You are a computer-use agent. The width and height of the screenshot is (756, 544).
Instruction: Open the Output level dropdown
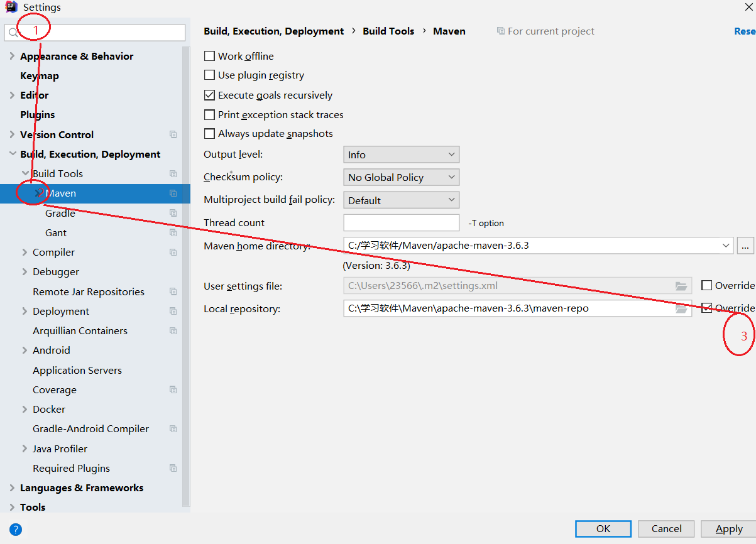click(x=401, y=155)
